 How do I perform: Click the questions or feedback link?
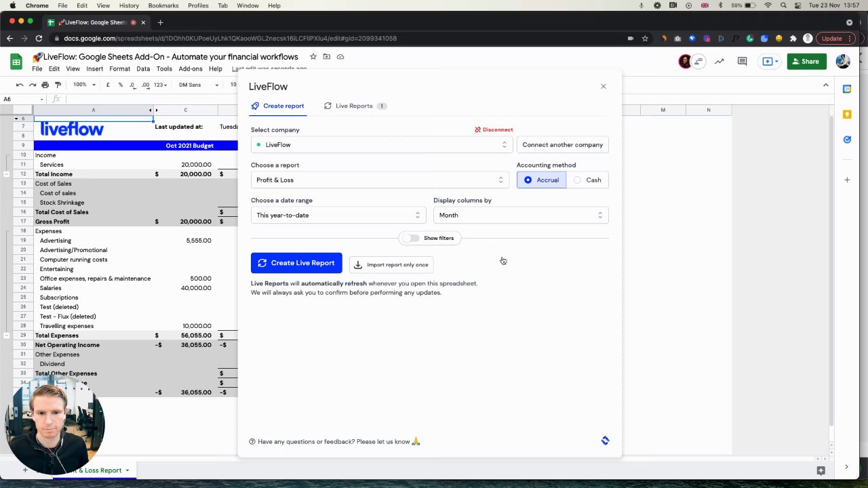pos(335,441)
